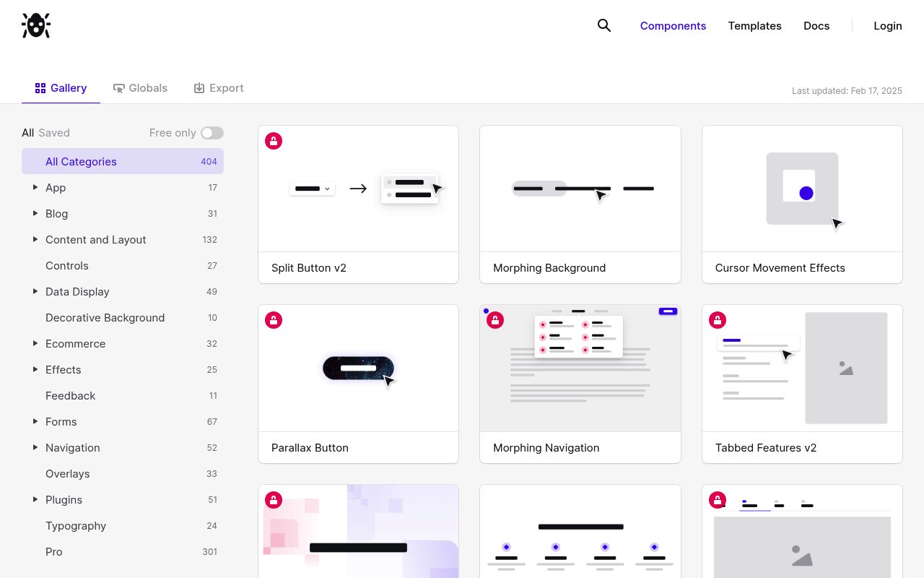Open Cursor Movement Effects thumbnail
The height and width of the screenshot is (578, 924).
(x=802, y=189)
